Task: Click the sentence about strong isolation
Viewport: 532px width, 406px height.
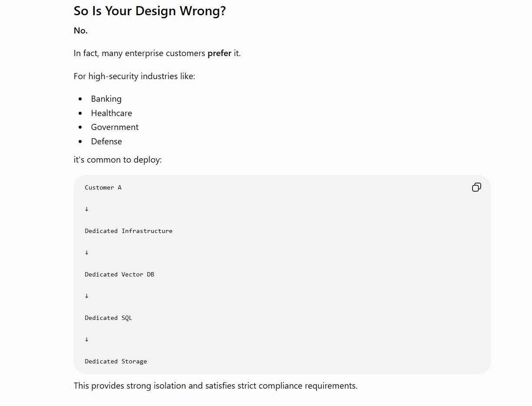Action: pos(215,386)
